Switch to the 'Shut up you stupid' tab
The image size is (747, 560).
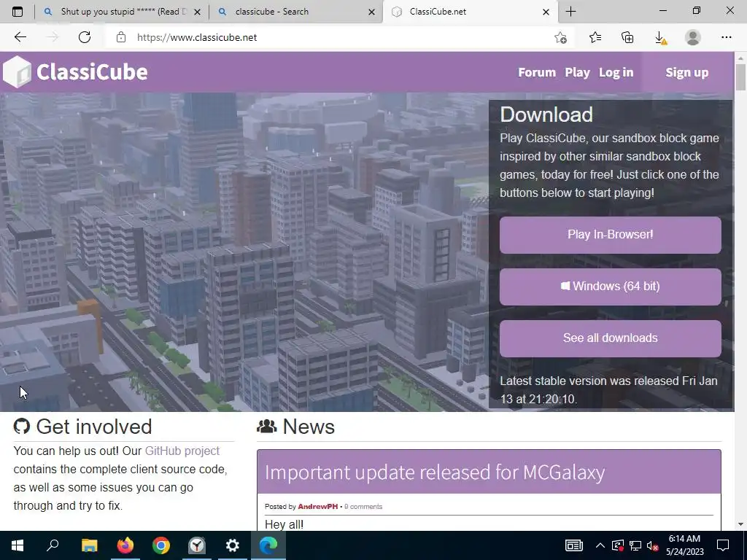click(x=122, y=12)
